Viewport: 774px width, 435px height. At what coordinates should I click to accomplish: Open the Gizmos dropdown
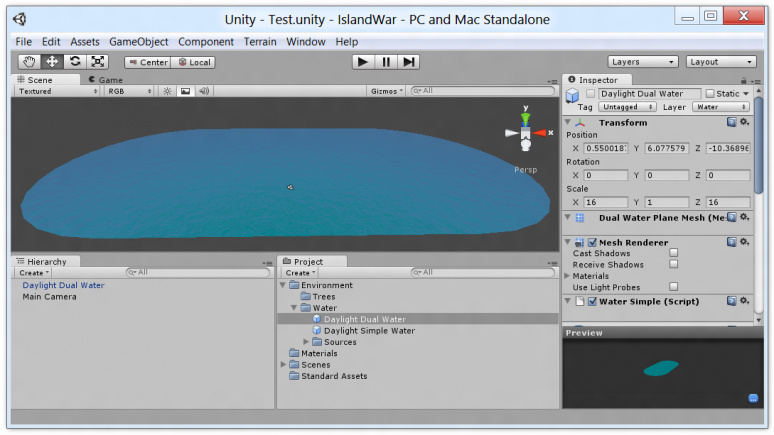click(387, 91)
